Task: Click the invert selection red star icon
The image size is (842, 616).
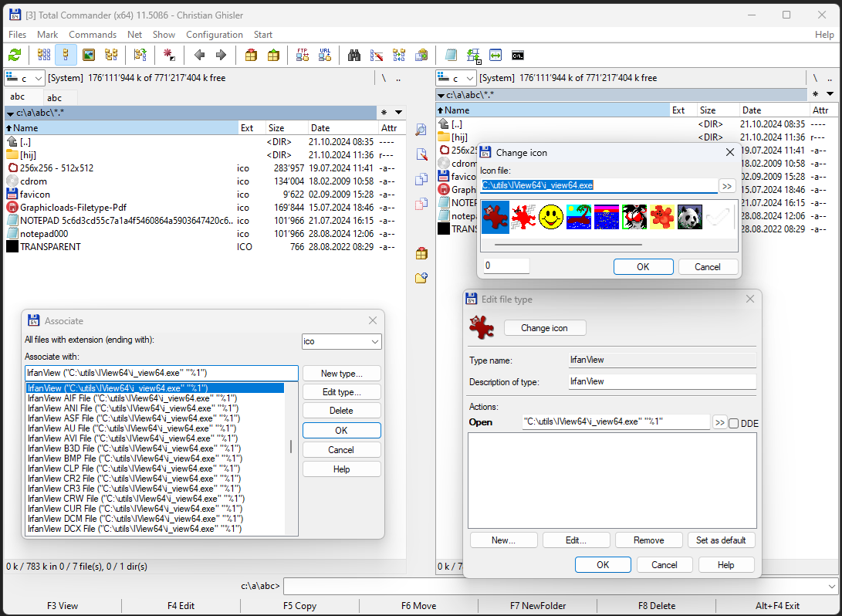Action: (x=169, y=55)
